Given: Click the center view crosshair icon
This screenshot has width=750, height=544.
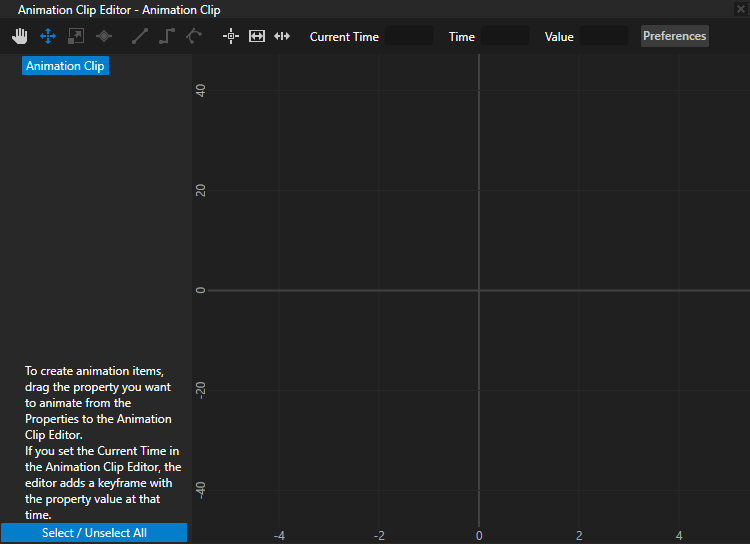Looking at the screenshot, I should (x=231, y=36).
